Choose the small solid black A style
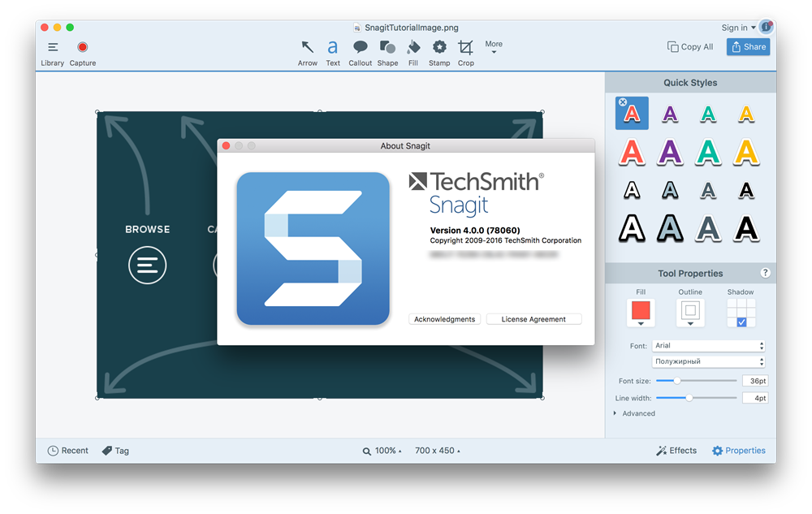Image resolution: width=812 pixels, height=514 pixels. pyautogui.click(x=746, y=190)
